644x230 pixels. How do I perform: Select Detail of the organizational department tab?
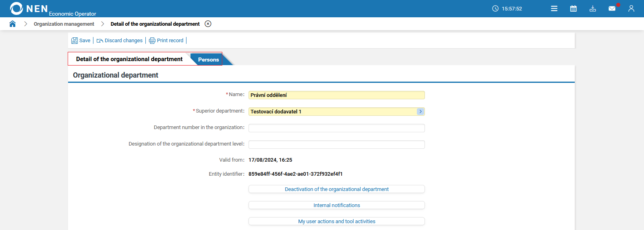pos(129,59)
